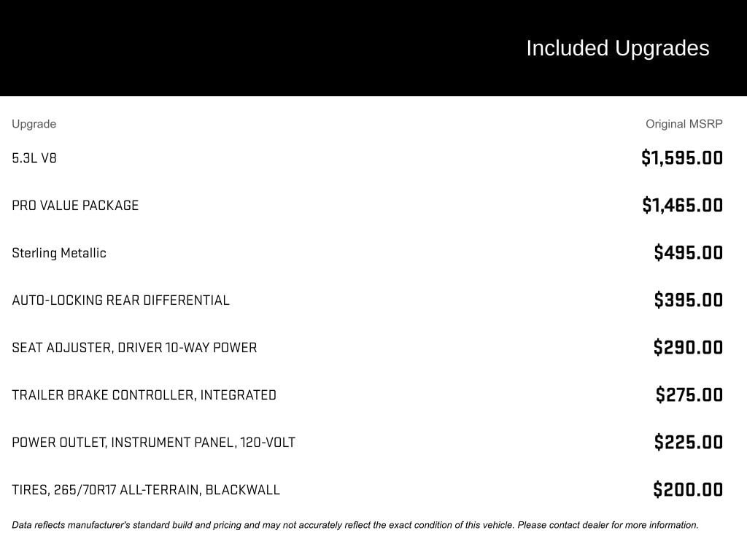Click the Original MSRP column header
Screen dimensions: 747x560
(x=684, y=124)
